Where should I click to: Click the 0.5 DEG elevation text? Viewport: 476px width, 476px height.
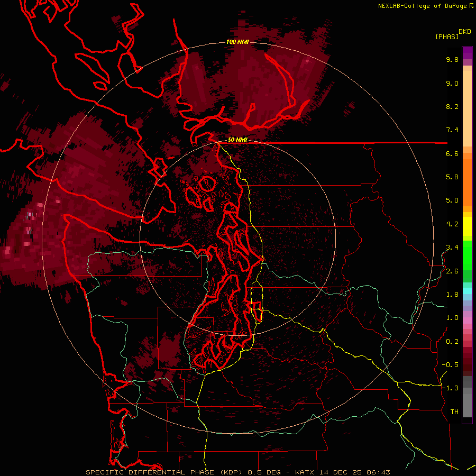pos(264,472)
